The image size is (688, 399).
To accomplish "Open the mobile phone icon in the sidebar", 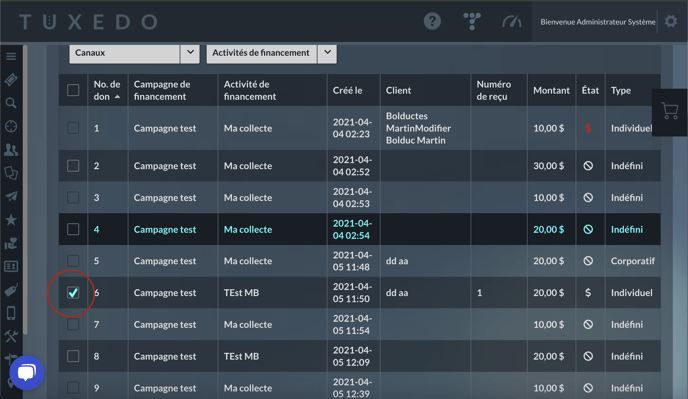I will click(11, 313).
